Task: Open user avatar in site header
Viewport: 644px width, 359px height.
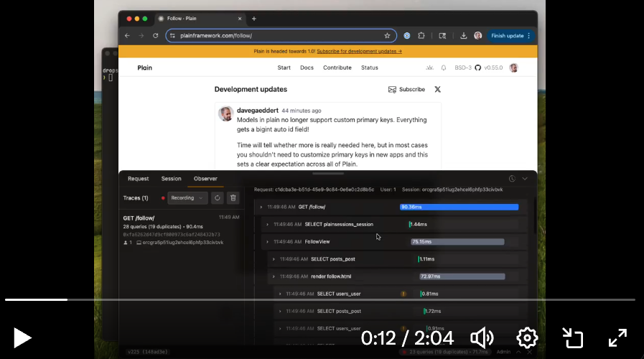Action: point(513,67)
